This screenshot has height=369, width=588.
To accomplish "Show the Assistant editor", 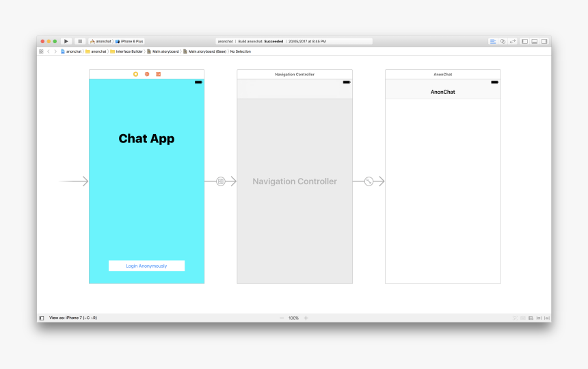I will coord(503,41).
